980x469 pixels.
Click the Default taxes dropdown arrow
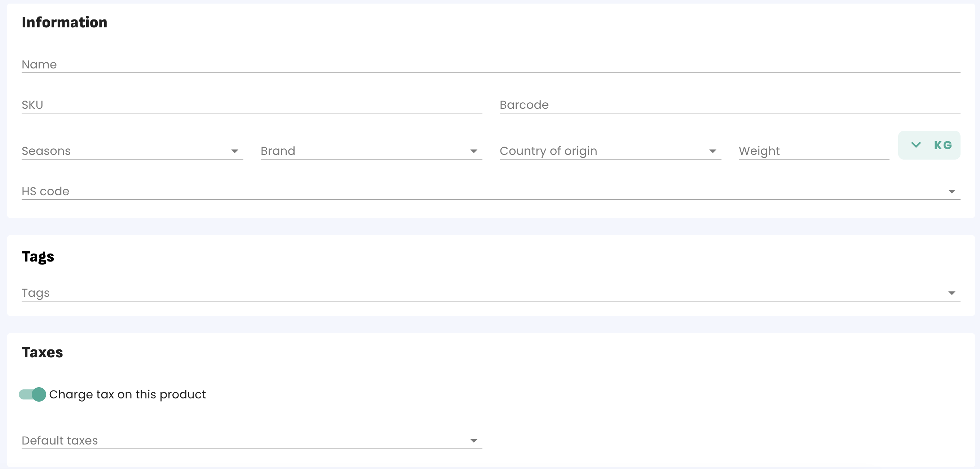pyautogui.click(x=474, y=441)
